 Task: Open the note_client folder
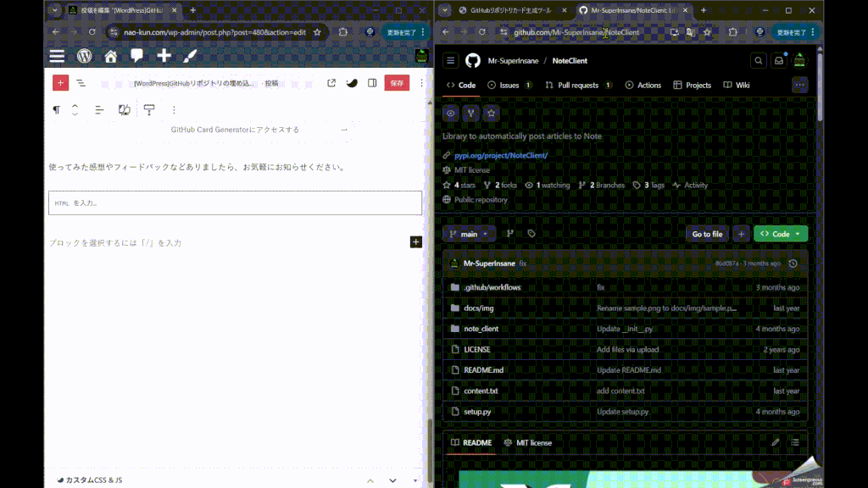point(481,330)
